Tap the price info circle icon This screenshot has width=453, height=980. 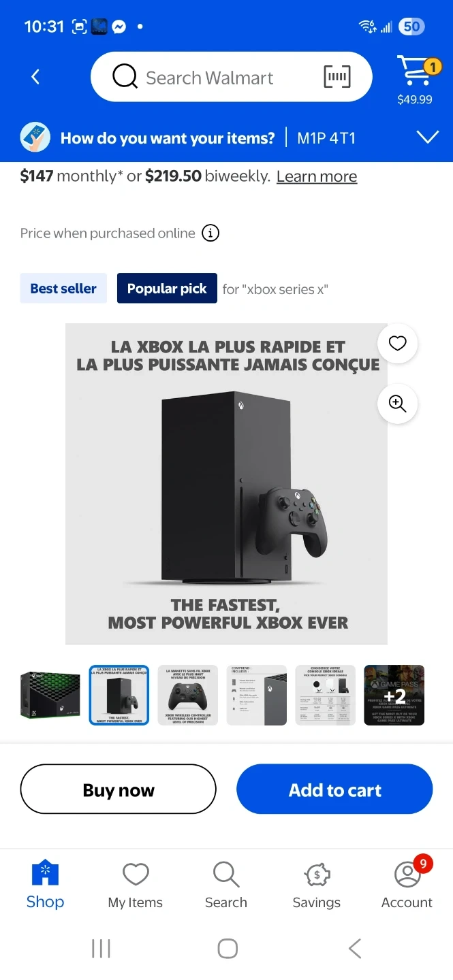(x=210, y=233)
